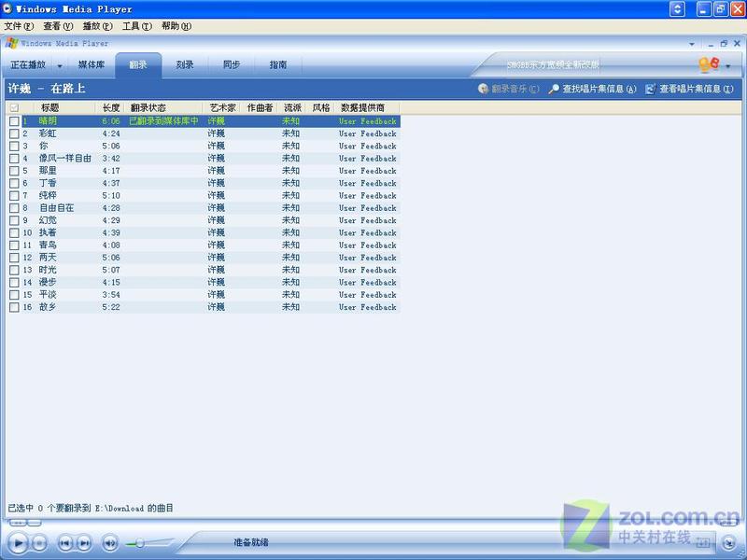Click the 翻录音乐 CD icon button
Image resolution: width=747 pixels, height=560 pixels.
(508, 89)
